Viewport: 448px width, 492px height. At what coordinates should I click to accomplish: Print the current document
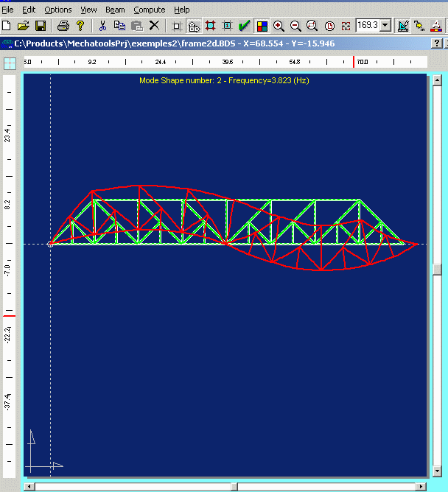pyautogui.click(x=63, y=26)
